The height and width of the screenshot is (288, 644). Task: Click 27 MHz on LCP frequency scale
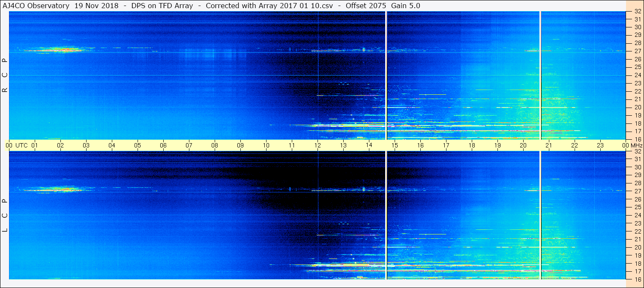point(638,191)
